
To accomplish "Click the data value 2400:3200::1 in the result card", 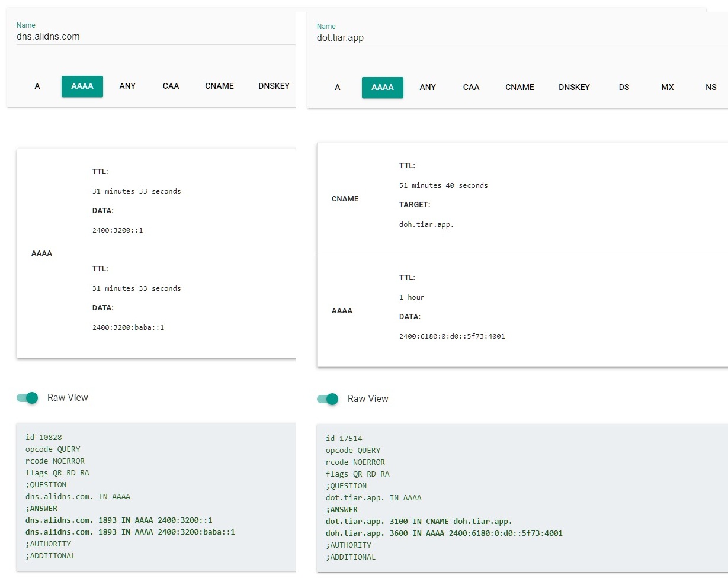I will [117, 230].
